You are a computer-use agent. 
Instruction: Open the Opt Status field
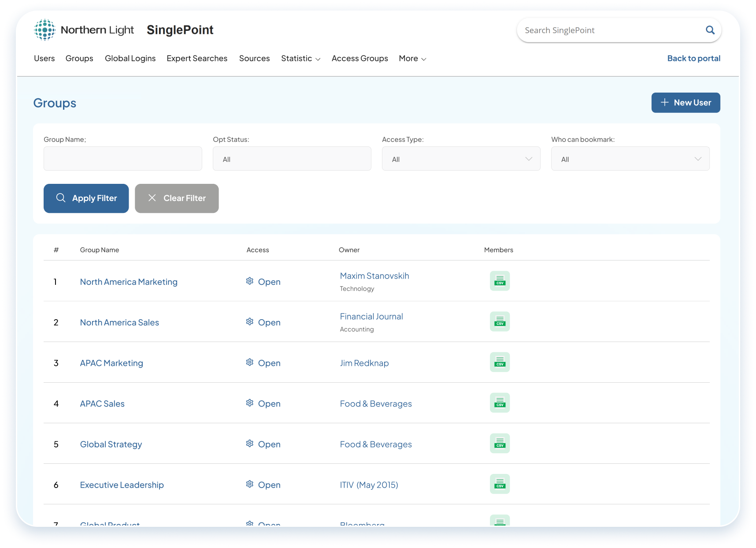pyautogui.click(x=292, y=159)
